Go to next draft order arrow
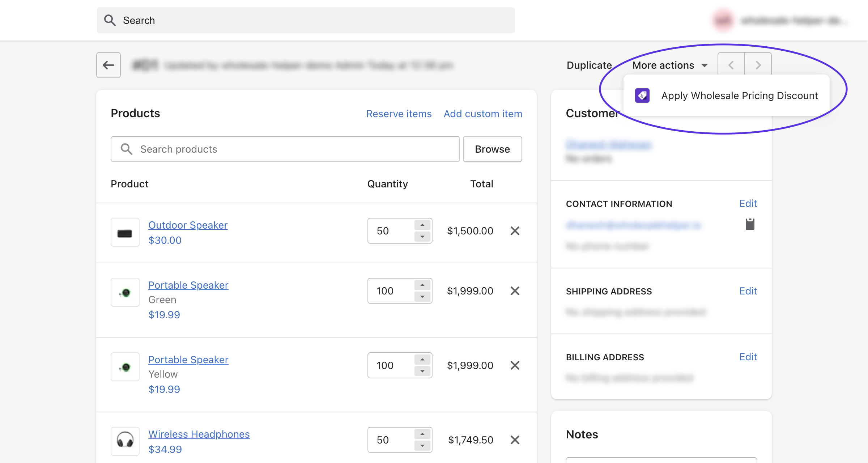Screen dimensions: 868x463 click(758, 65)
